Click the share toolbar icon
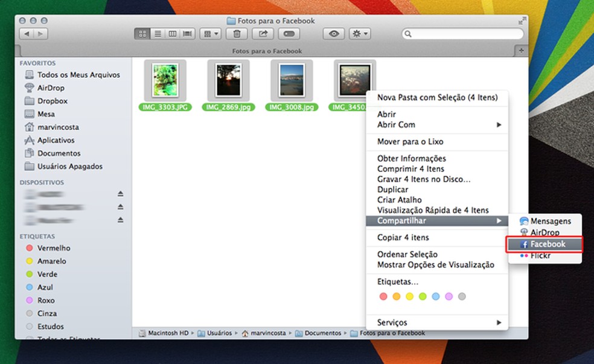This screenshot has width=594, height=364. 263,34
